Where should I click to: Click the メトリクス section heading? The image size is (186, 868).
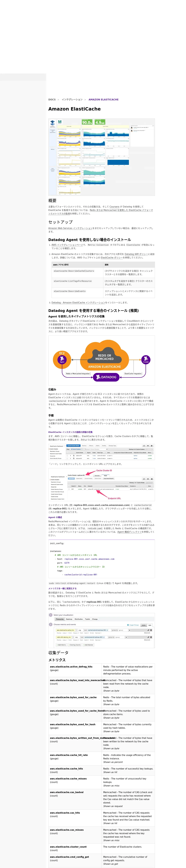coord(57,660)
